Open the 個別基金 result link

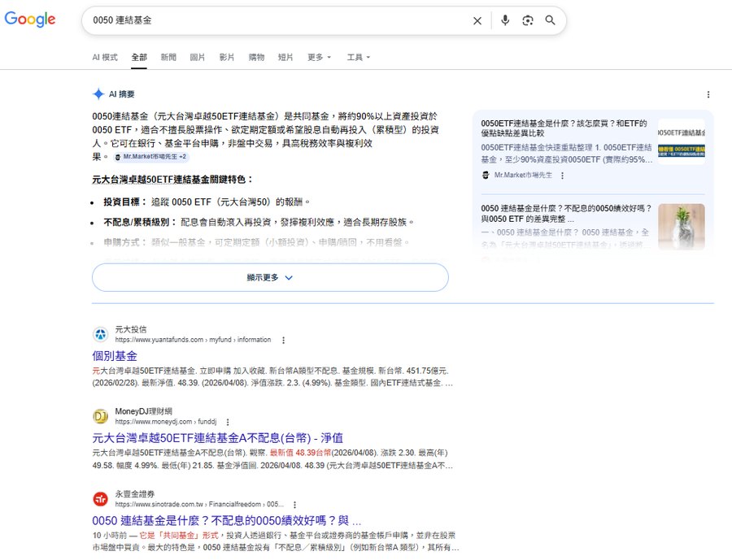115,356
